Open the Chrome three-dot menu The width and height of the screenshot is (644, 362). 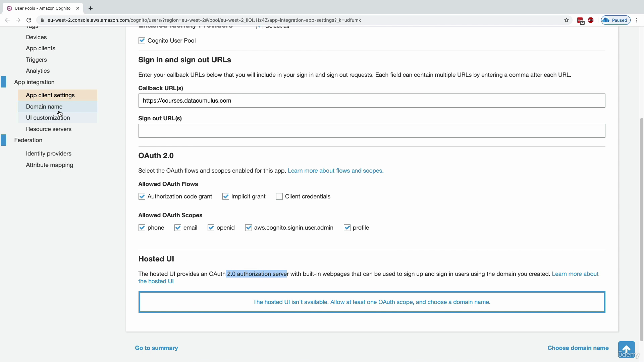637,20
